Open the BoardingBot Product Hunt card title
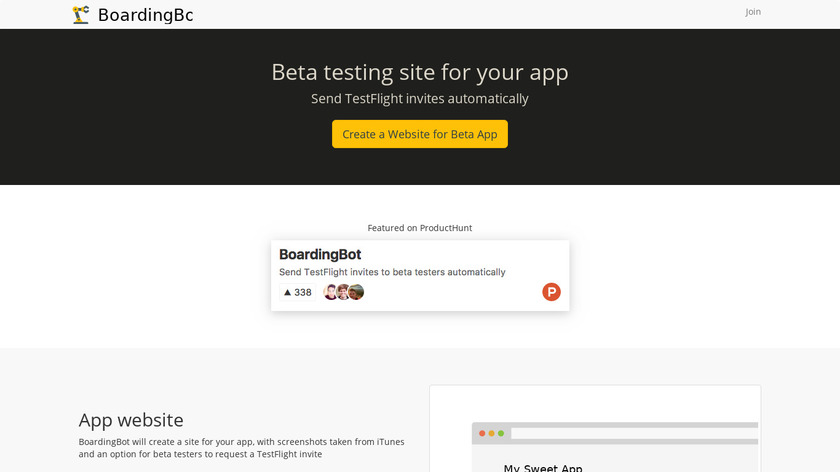Viewport: 840px width, 472px height. [320, 255]
